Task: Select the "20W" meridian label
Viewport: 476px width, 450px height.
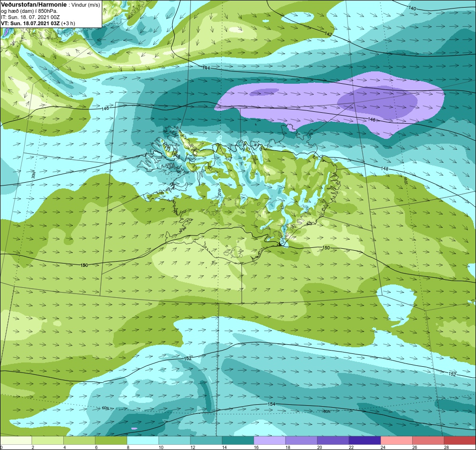Action: click(219, 193)
